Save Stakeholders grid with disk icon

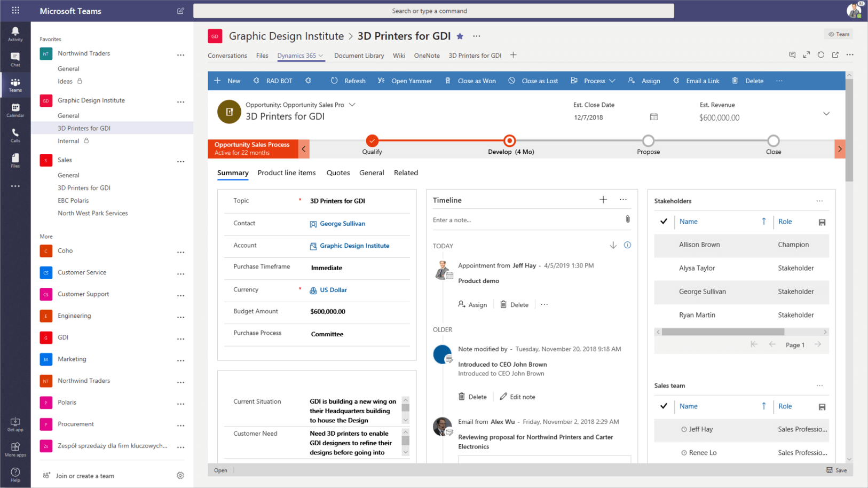822,222
